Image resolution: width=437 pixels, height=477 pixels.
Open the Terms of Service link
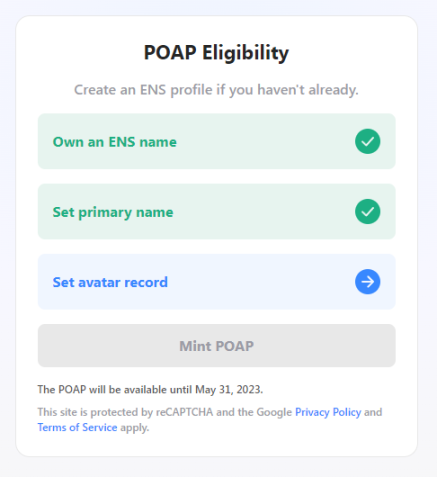click(77, 427)
